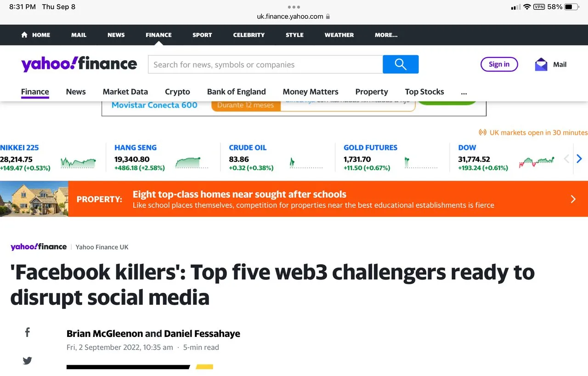Open the NIKKEI 225 quote link

(x=19, y=148)
